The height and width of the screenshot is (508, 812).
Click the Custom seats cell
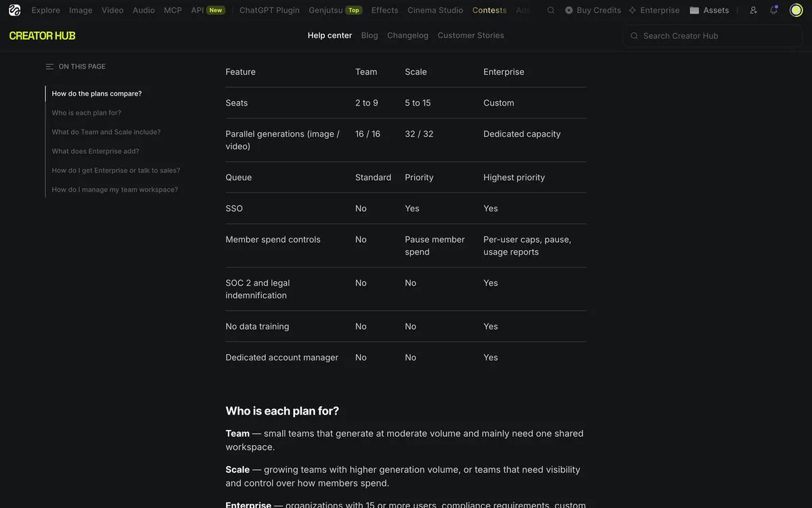pos(499,103)
